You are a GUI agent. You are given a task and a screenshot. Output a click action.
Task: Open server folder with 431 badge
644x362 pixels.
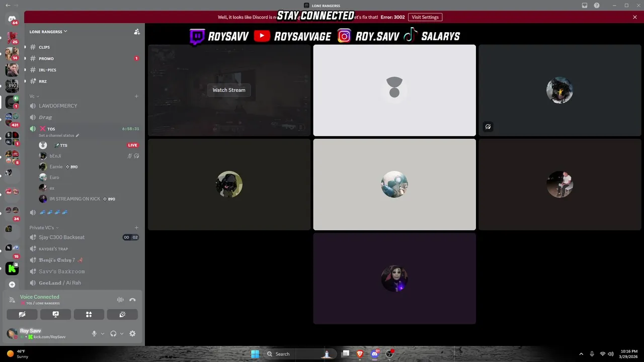[12, 120]
